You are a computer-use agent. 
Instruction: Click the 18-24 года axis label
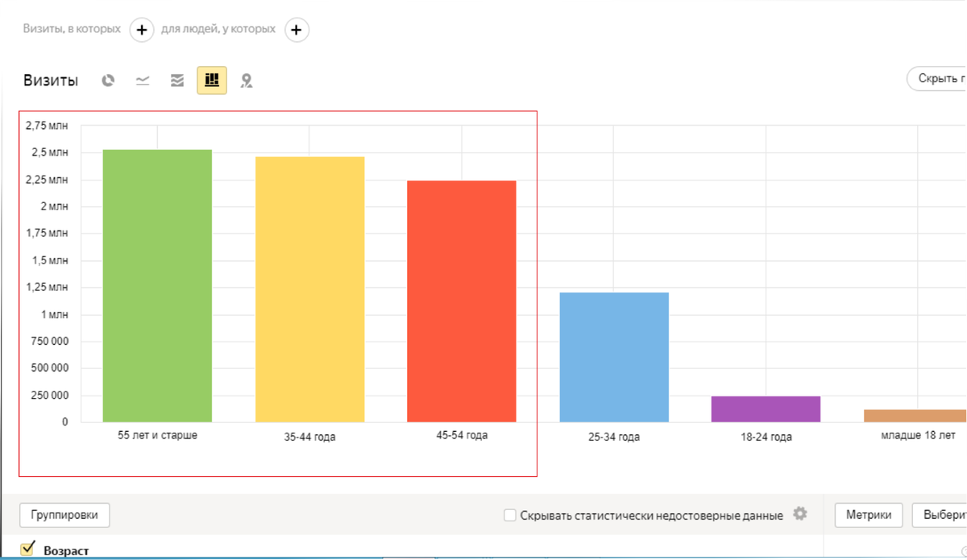point(766,438)
